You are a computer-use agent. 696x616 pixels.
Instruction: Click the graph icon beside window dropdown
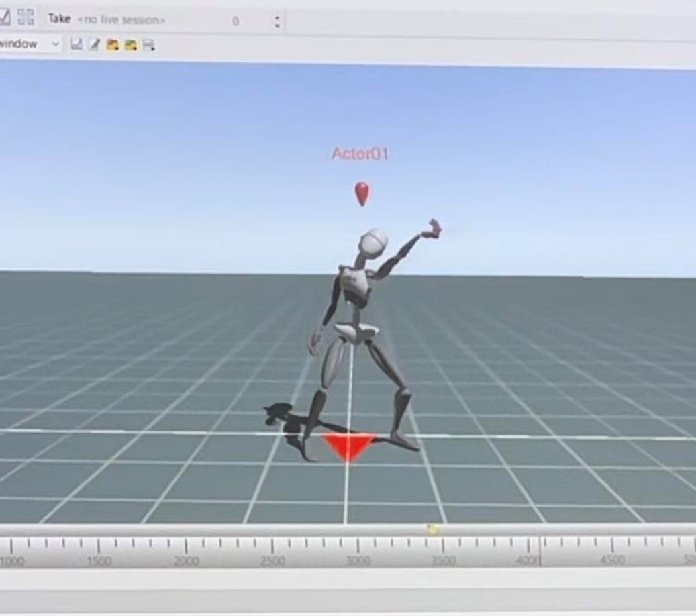pos(77,45)
